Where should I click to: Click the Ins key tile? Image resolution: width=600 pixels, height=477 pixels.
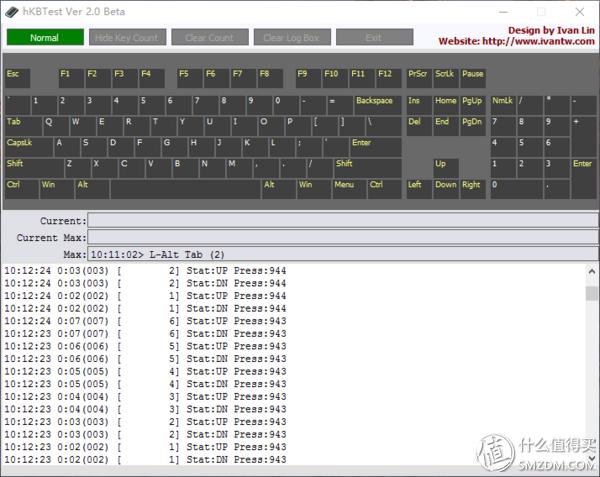[x=419, y=105]
